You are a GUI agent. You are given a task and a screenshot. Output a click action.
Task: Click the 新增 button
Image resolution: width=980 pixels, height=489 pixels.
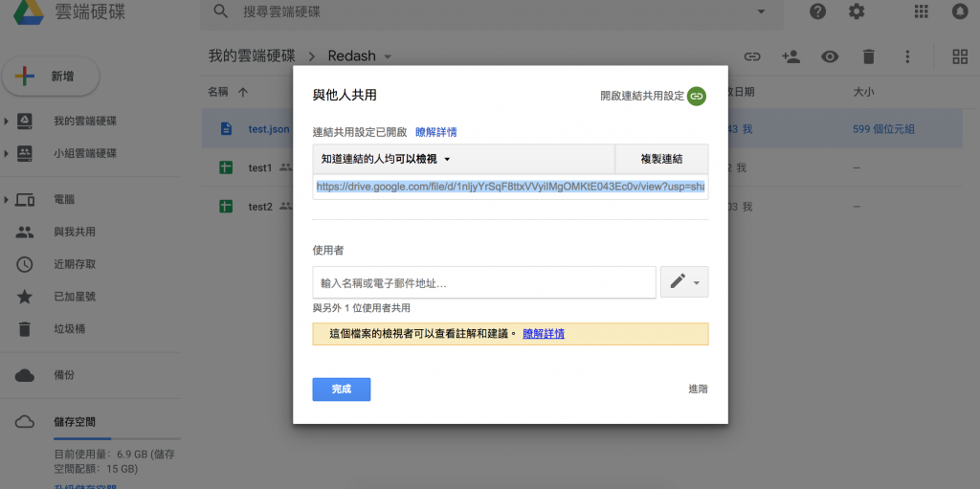click(x=51, y=77)
